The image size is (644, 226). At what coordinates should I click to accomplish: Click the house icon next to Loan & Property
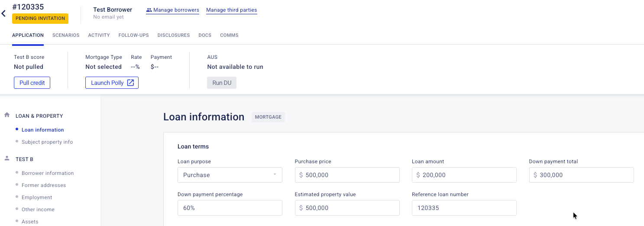7,115
